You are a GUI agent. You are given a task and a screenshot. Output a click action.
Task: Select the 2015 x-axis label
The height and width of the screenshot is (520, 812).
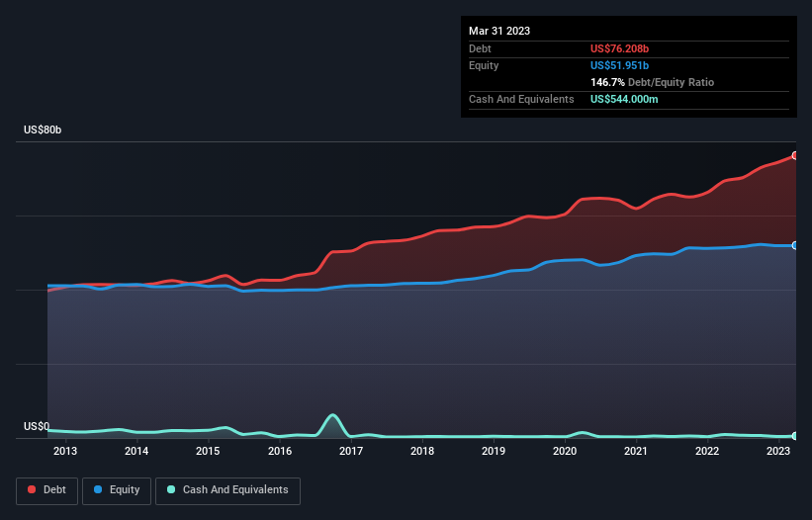point(208,451)
